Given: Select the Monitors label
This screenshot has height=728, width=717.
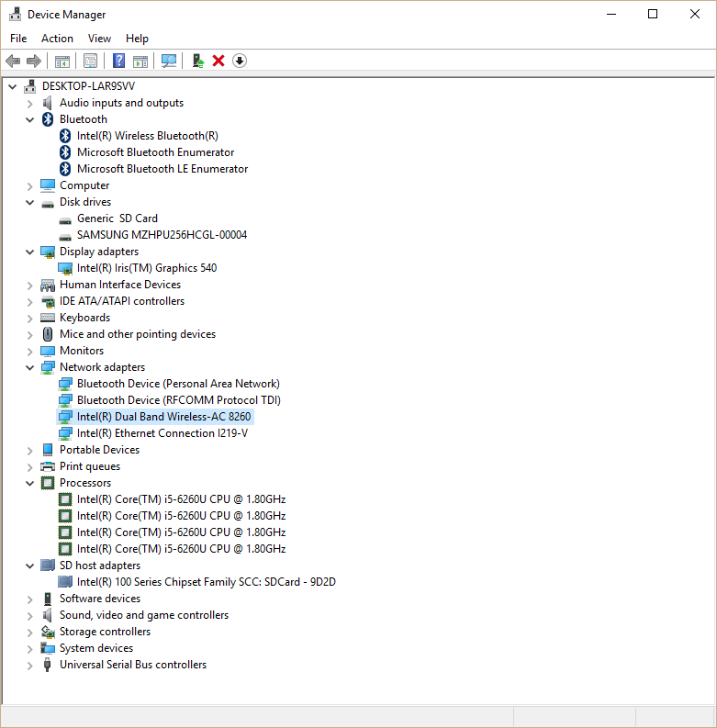Looking at the screenshot, I should click(82, 351).
